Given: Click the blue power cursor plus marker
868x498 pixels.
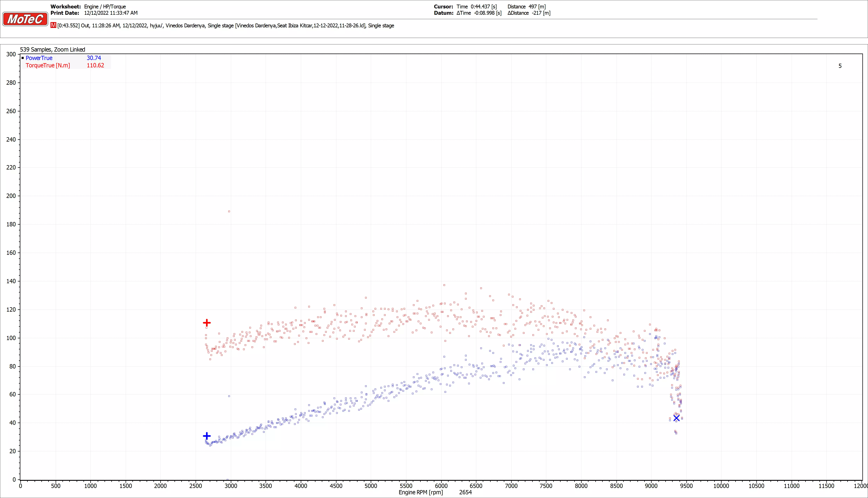Looking at the screenshot, I should [207, 436].
